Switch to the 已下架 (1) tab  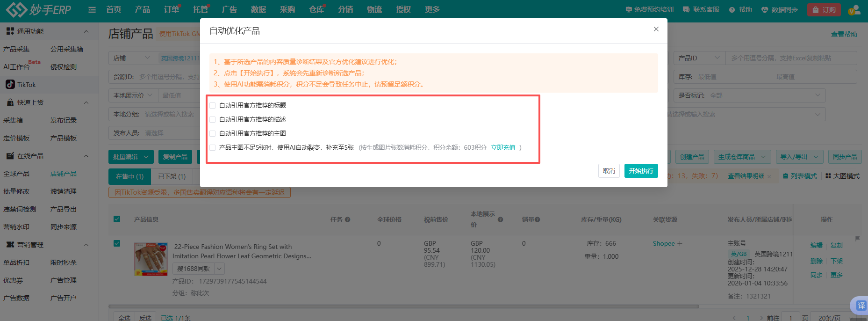click(x=172, y=176)
